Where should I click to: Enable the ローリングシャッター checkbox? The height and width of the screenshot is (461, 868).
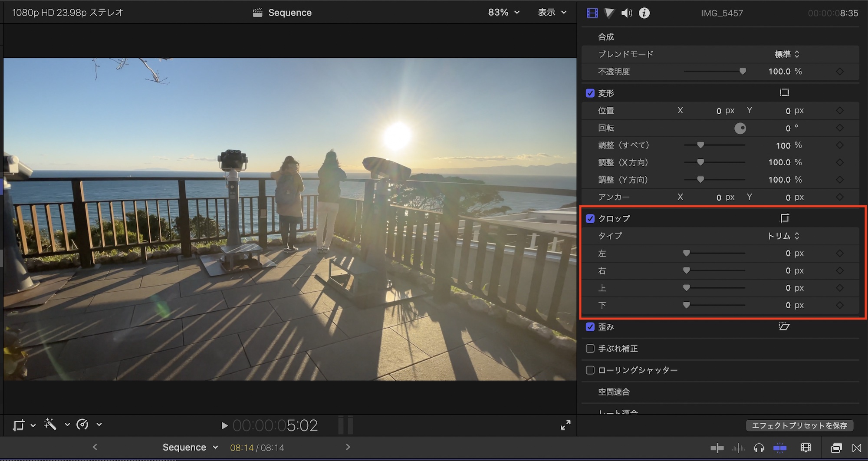(590, 370)
